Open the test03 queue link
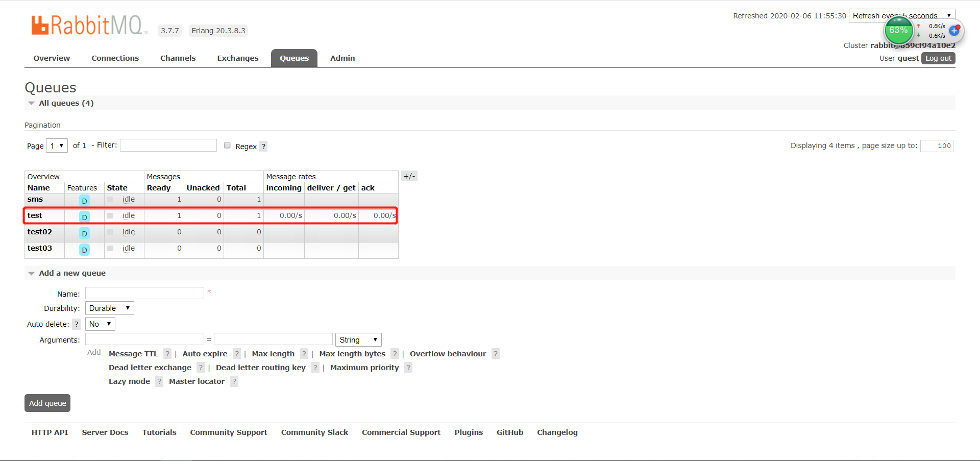The image size is (980, 461). (x=40, y=248)
